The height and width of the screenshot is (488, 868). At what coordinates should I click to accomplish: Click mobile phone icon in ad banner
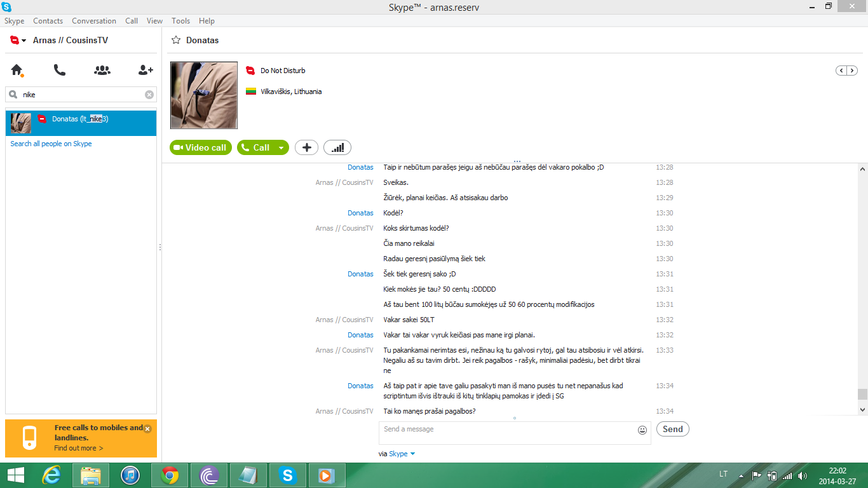click(x=30, y=438)
